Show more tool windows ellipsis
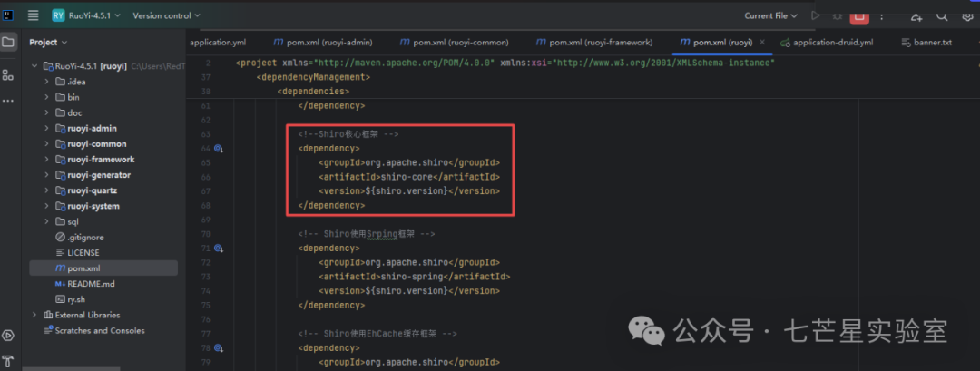 coord(8,100)
